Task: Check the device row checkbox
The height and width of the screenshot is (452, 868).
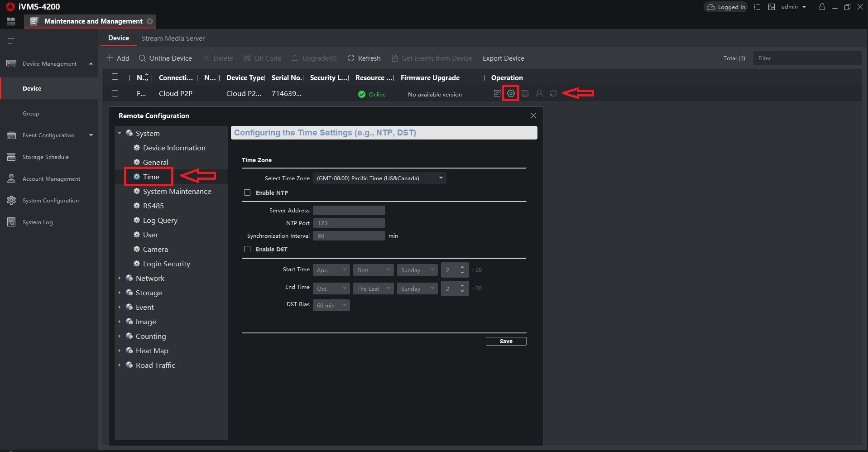Action: coord(115,93)
